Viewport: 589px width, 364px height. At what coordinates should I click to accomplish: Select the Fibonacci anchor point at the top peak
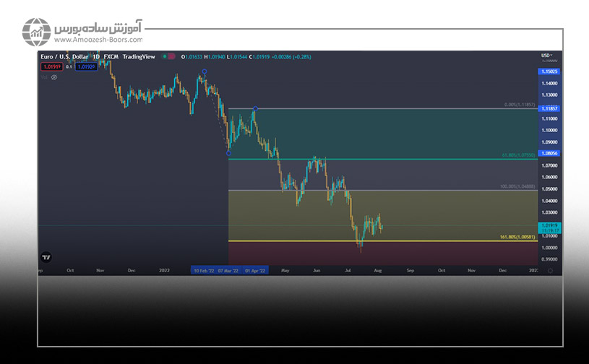point(205,71)
